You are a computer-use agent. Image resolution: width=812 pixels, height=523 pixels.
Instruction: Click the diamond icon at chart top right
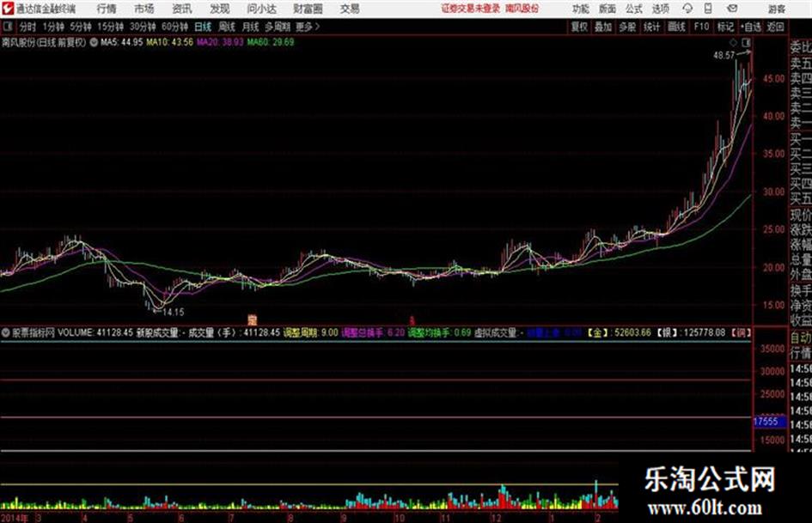(733, 42)
